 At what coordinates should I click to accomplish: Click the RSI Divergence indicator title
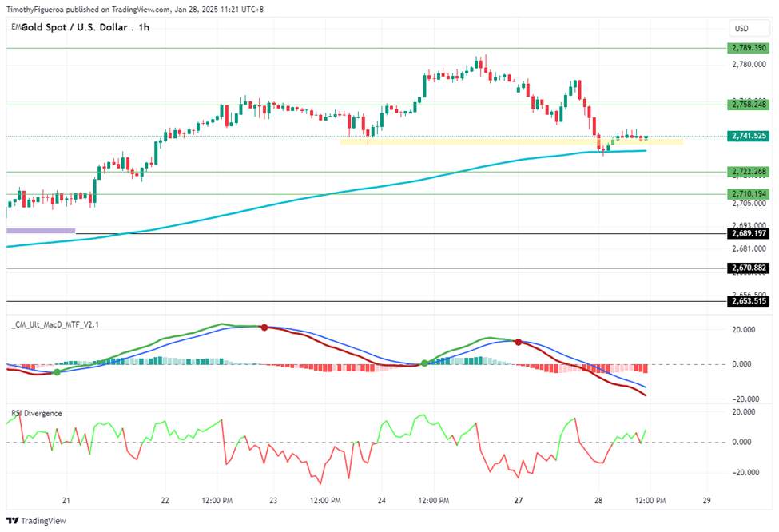[37, 413]
